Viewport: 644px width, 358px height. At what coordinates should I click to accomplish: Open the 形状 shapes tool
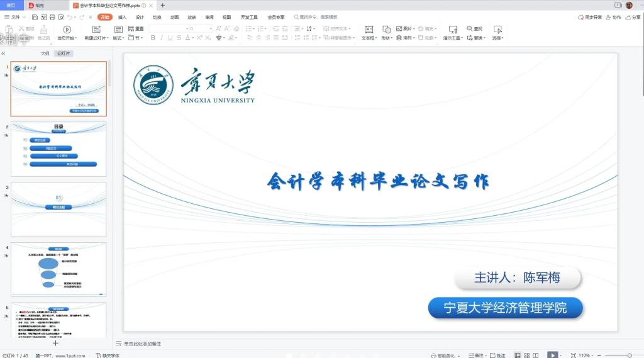tap(387, 30)
